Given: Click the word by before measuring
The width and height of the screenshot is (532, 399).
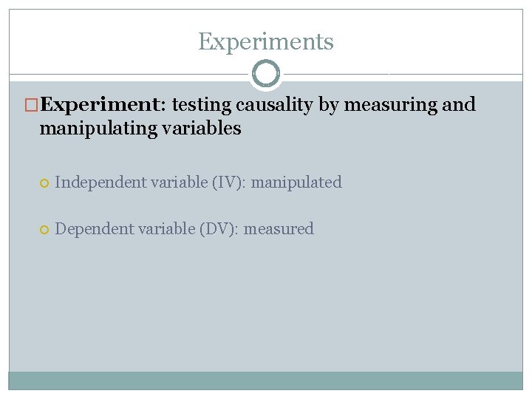Looking at the screenshot, I should (328, 106).
